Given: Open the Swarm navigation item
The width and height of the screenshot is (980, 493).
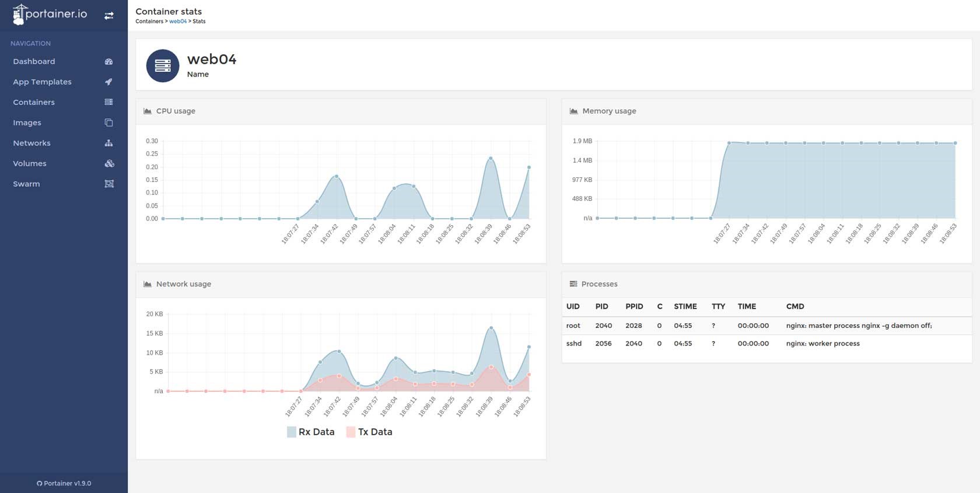Looking at the screenshot, I should pyautogui.click(x=27, y=184).
